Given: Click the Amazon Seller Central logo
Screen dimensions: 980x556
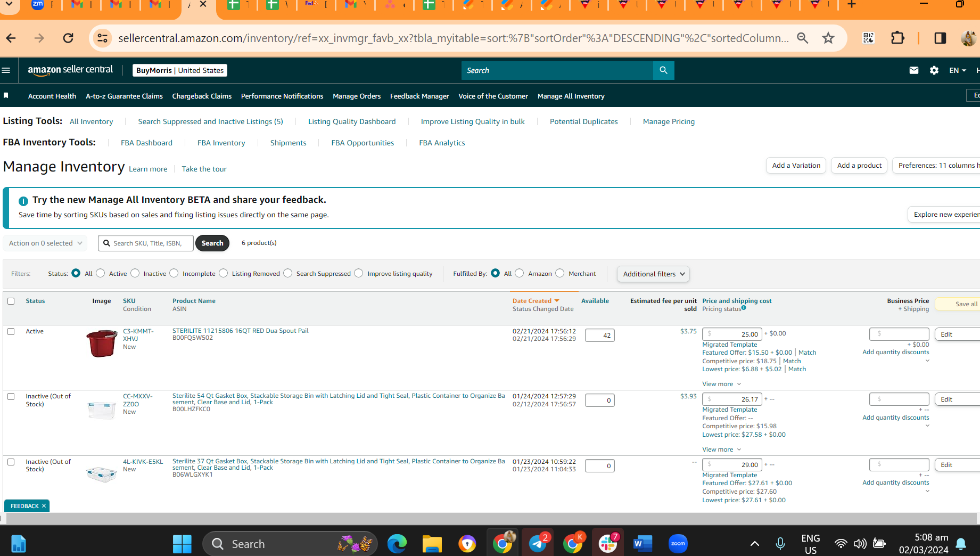Looking at the screenshot, I should 70,70.
